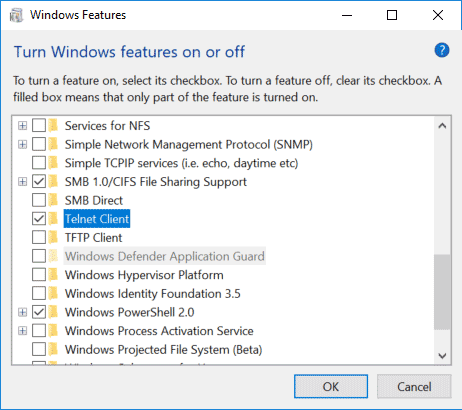The image size is (462, 410).
Task: Click the Windows Defender Application Guard checkbox
Action: click(39, 256)
